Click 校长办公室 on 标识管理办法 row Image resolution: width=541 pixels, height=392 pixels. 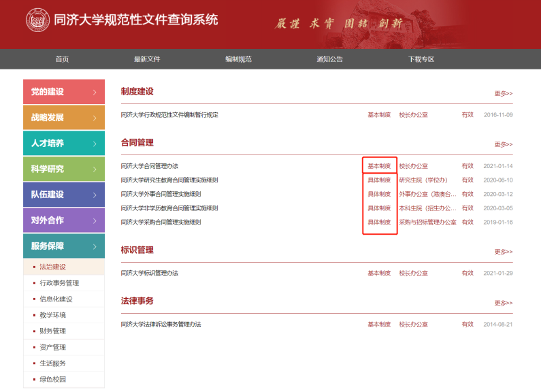pyautogui.click(x=413, y=274)
